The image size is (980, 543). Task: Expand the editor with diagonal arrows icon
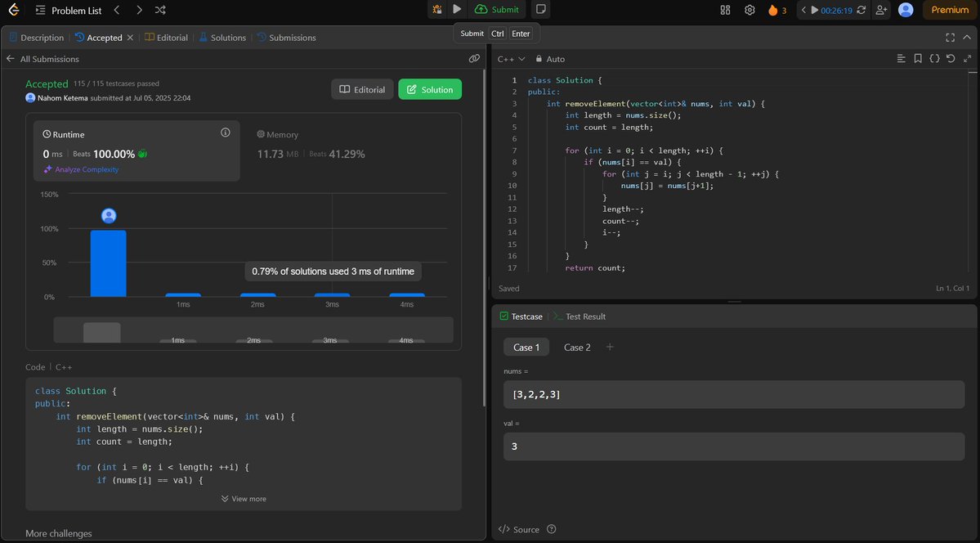[x=968, y=58]
